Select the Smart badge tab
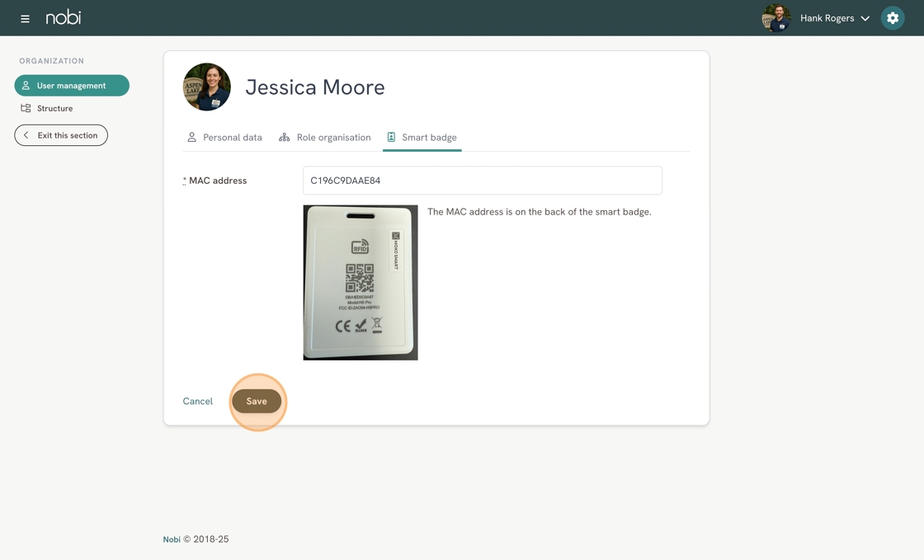Viewport: 924px width, 560px height. 422,137
